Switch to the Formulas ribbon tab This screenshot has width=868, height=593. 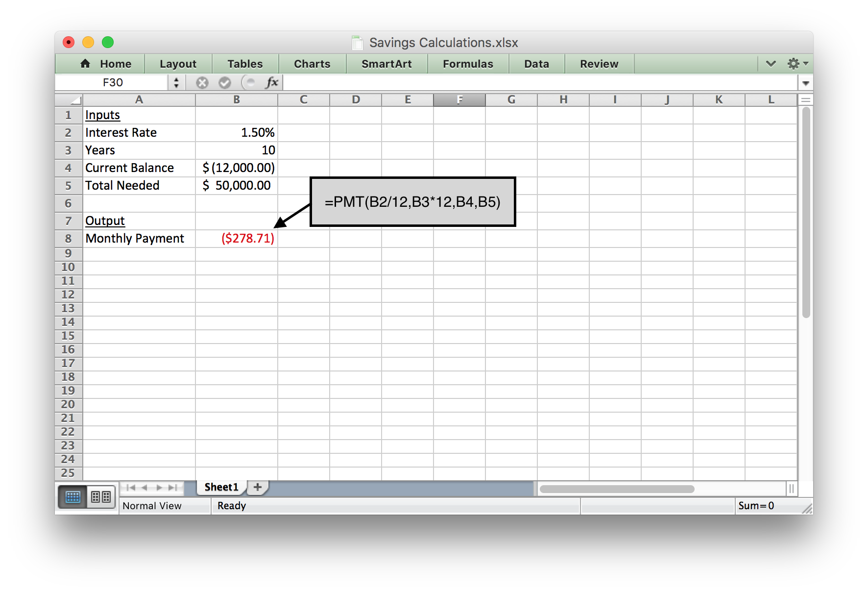(x=468, y=63)
